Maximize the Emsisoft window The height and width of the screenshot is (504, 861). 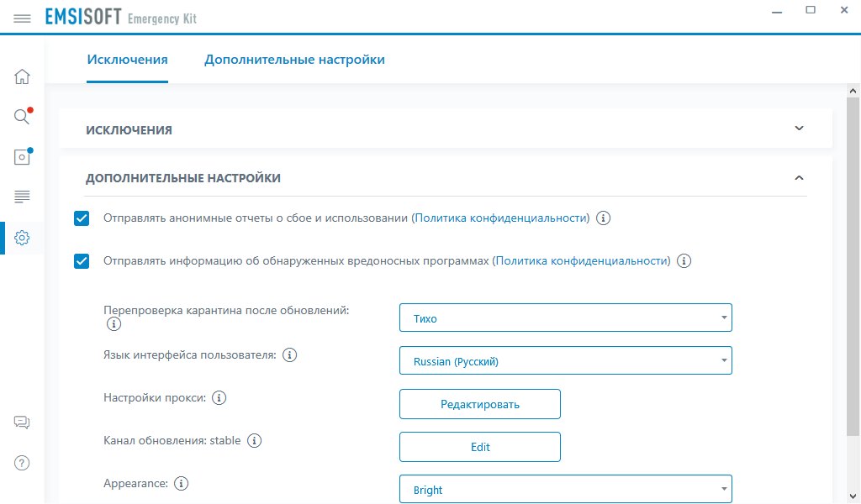click(x=811, y=10)
